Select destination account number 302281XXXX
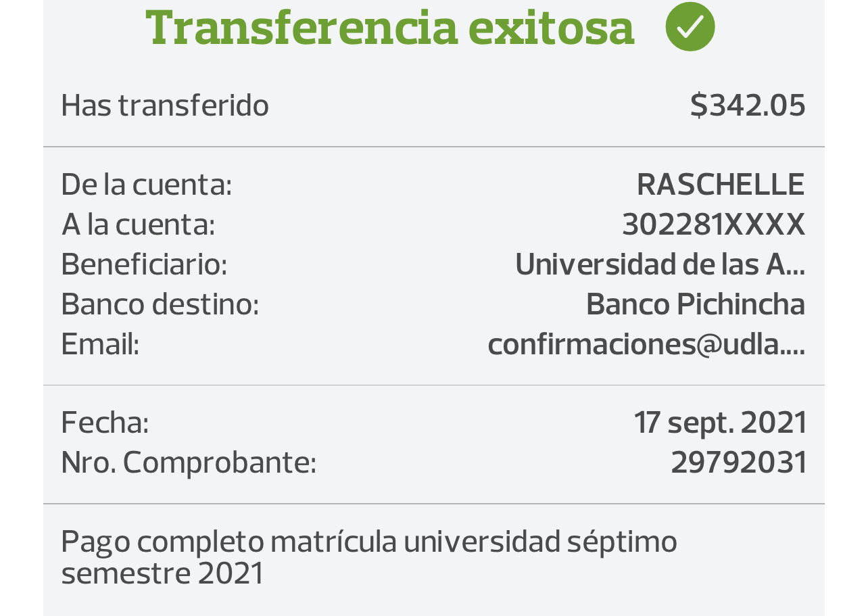Viewport: 868px width, 616px height. coord(713,224)
